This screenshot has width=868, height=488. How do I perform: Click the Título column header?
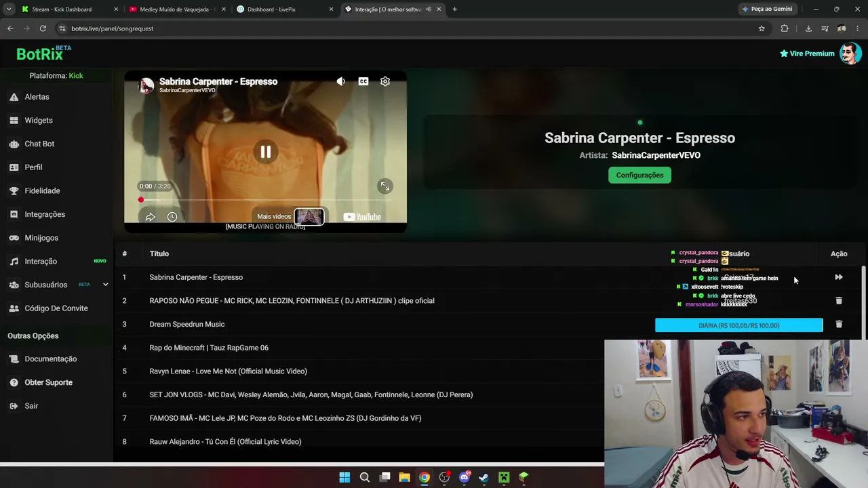pyautogui.click(x=159, y=253)
